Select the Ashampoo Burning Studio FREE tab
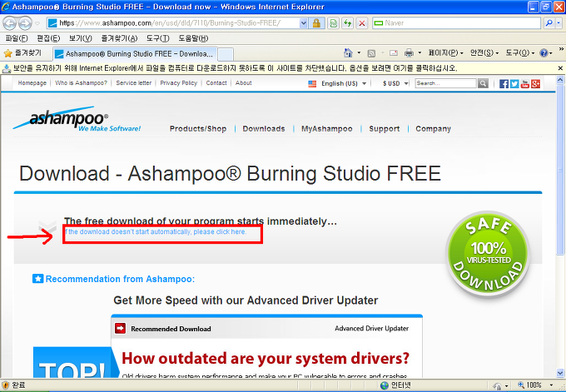This screenshot has width=566, height=392. [135, 54]
